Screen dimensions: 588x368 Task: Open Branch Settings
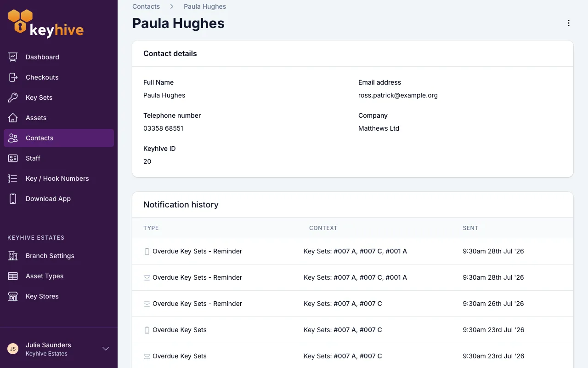pos(59,256)
